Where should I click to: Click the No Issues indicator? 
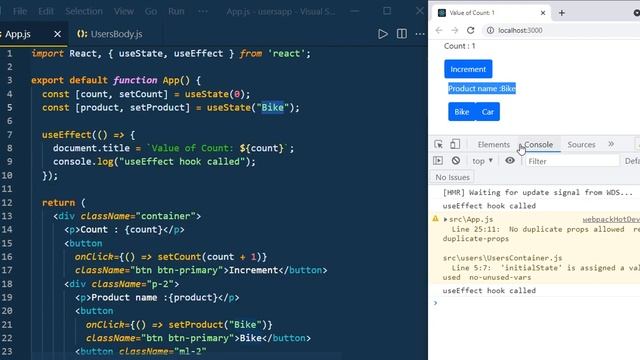pos(452,177)
